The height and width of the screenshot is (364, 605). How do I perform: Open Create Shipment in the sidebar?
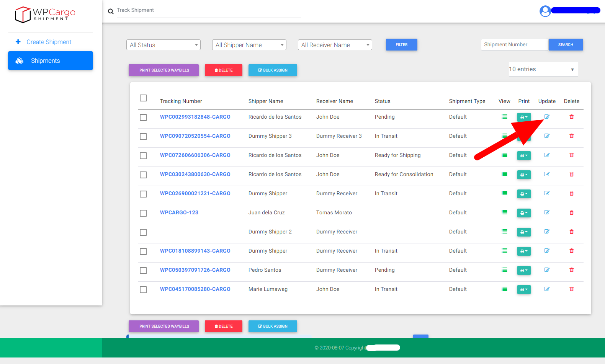49,42
